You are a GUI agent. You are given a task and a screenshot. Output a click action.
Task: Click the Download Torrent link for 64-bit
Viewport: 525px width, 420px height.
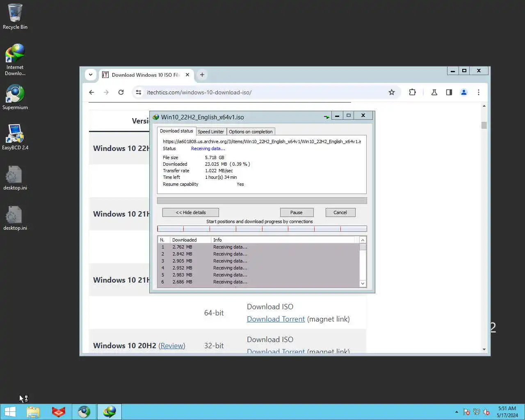(276, 319)
